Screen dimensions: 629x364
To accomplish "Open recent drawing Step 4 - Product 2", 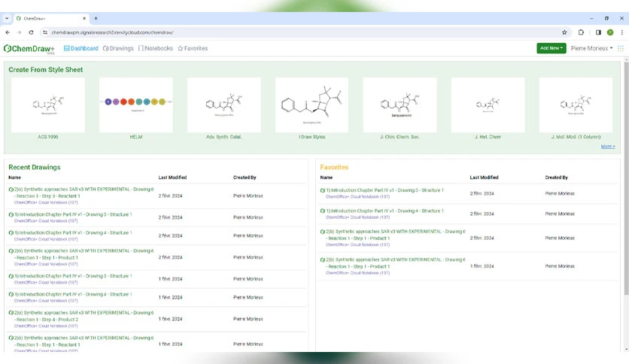I will 84,317.
